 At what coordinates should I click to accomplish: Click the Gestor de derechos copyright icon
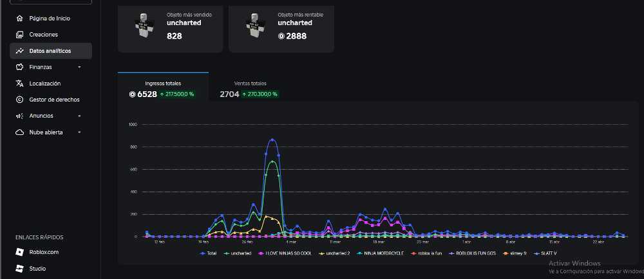point(19,100)
